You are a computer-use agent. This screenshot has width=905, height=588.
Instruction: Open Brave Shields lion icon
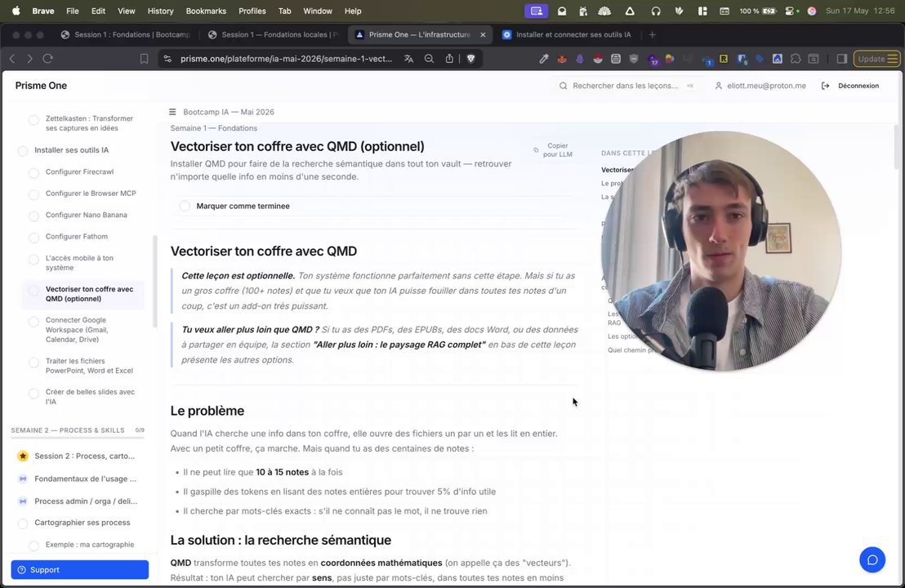tap(471, 59)
